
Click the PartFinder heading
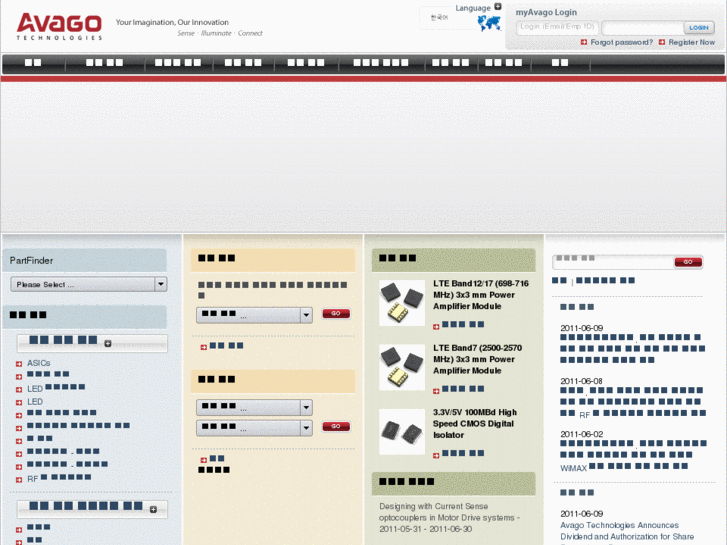click(x=32, y=261)
